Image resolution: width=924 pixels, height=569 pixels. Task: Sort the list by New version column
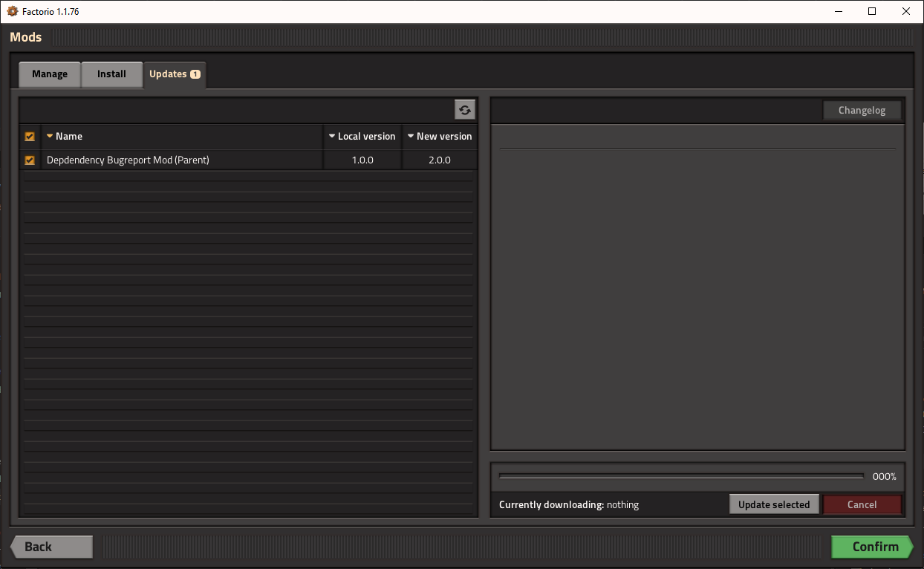pos(440,137)
